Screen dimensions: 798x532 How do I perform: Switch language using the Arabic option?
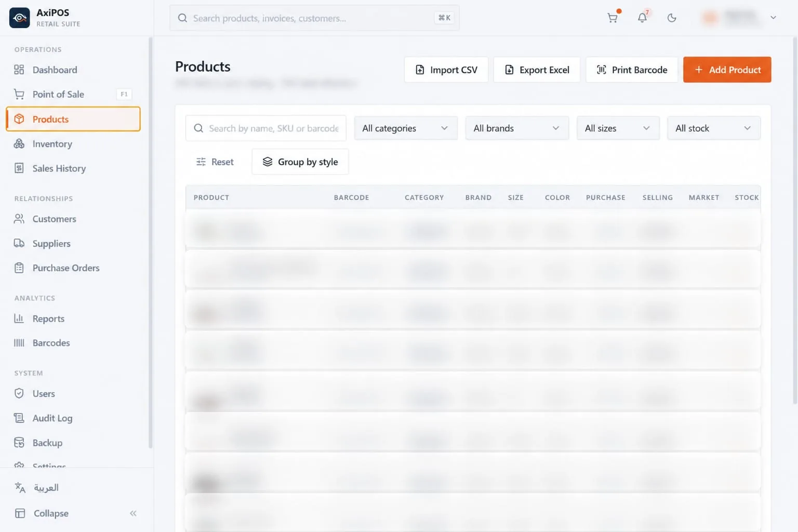(x=46, y=487)
